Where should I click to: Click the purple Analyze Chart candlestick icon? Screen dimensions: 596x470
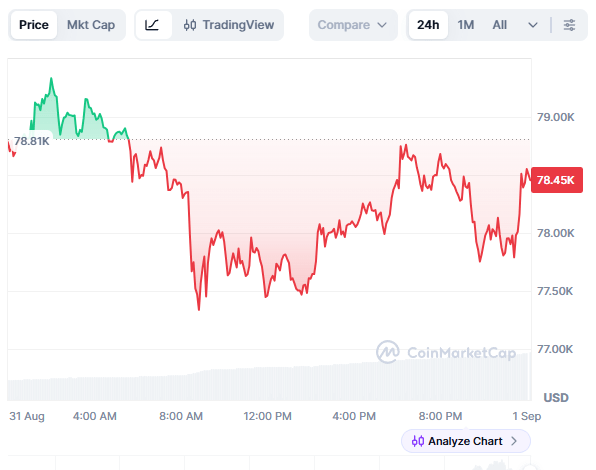[x=418, y=441]
